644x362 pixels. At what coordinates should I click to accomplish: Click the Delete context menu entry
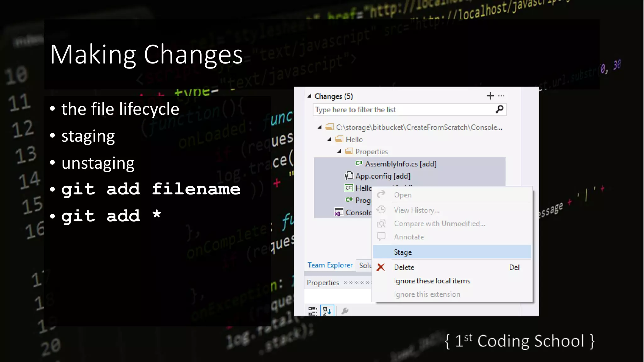[x=404, y=267]
